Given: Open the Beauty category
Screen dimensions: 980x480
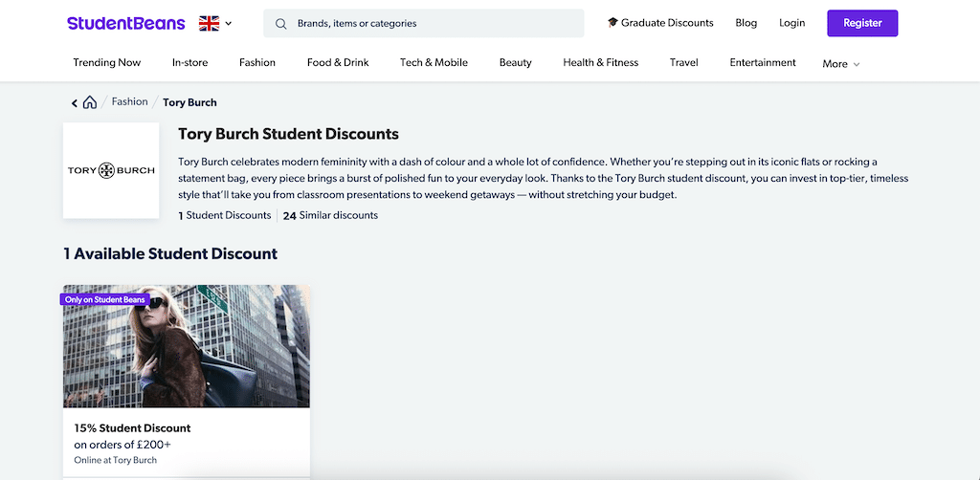Looking at the screenshot, I should (x=516, y=62).
